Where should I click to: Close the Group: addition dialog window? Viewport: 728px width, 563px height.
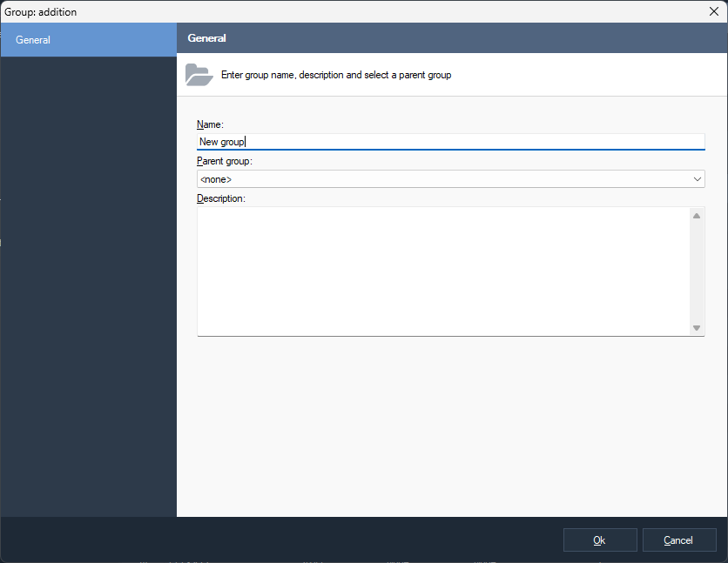click(713, 11)
